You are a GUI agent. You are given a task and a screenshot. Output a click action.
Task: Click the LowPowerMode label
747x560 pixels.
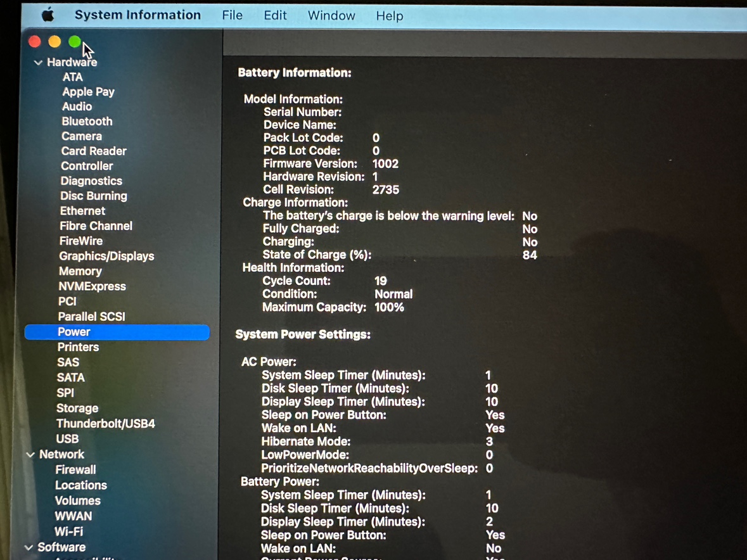click(x=305, y=455)
